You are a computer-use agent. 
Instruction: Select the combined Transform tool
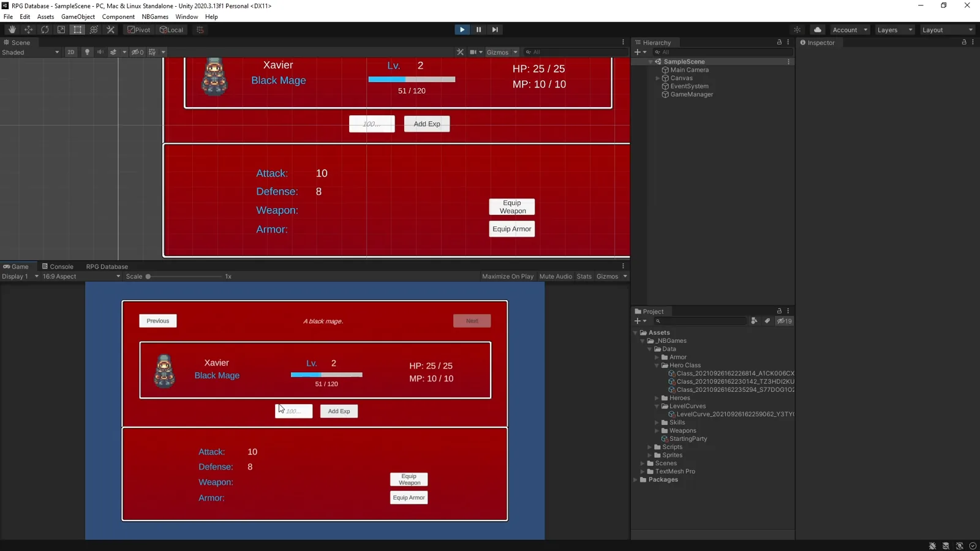pyautogui.click(x=94, y=29)
